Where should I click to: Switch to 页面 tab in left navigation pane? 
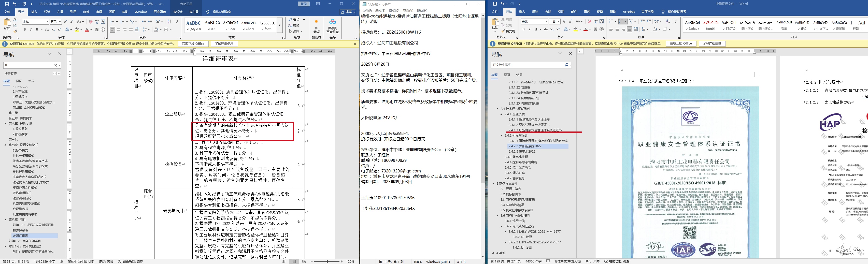point(19,81)
